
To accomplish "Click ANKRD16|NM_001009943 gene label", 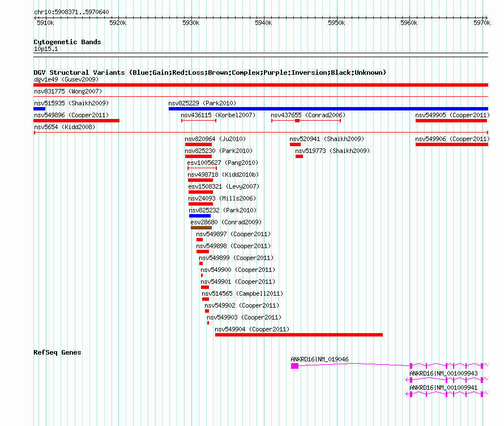I will pos(443,373).
